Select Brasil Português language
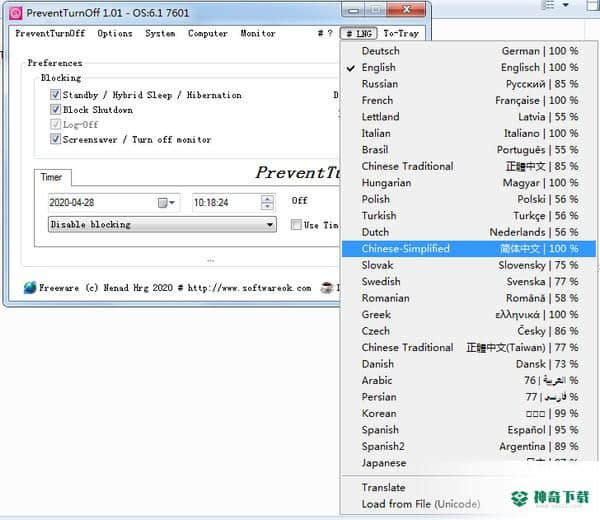600x520 pixels. pyautogui.click(x=468, y=150)
